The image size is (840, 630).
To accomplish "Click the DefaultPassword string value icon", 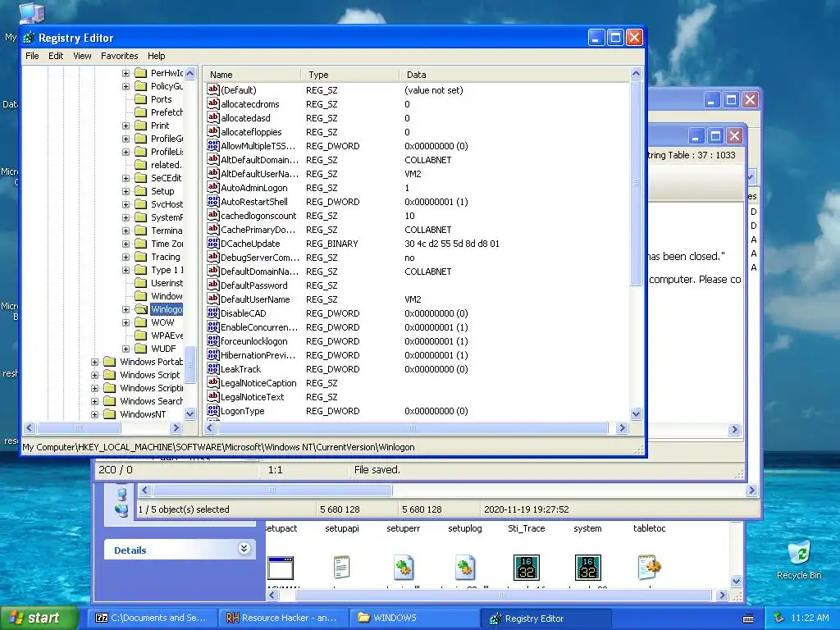I will (x=213, y=285).
